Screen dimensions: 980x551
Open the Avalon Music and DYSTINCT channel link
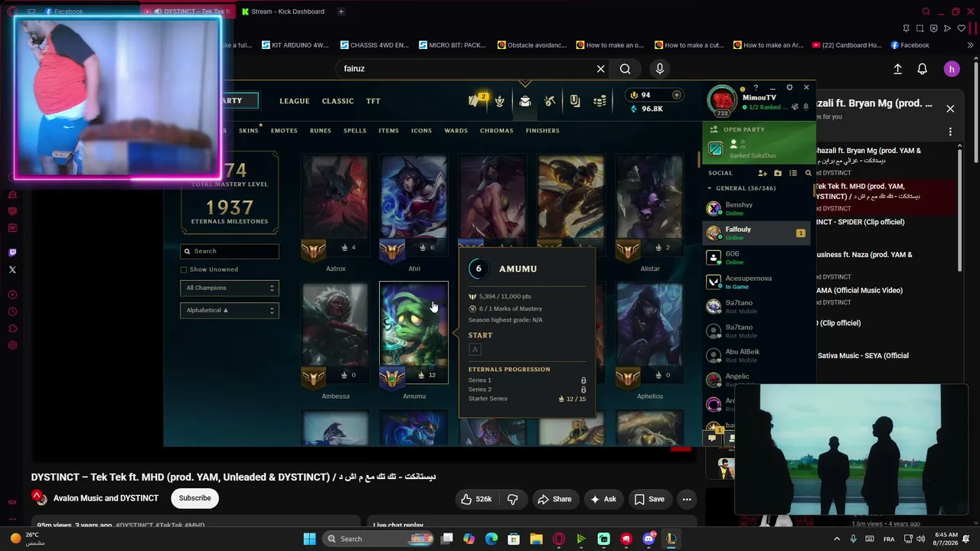click(x=106, y=498)
